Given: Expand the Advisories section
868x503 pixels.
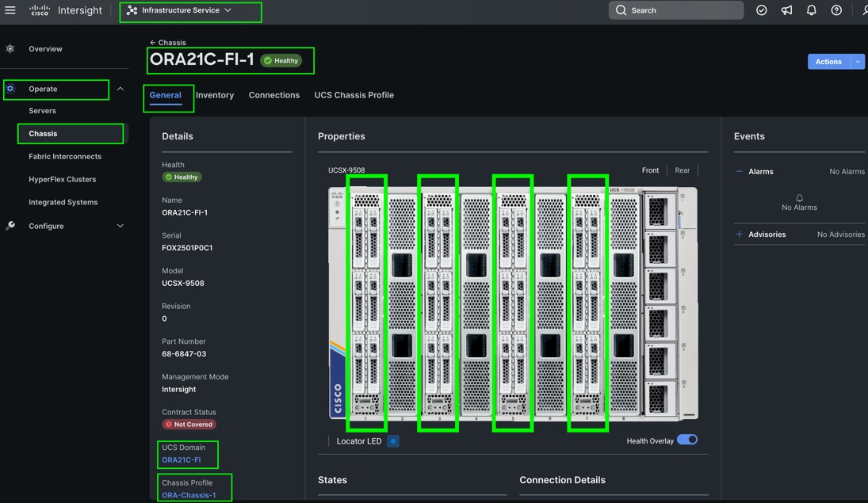Looking at the screenshot, I should point(739,234).
